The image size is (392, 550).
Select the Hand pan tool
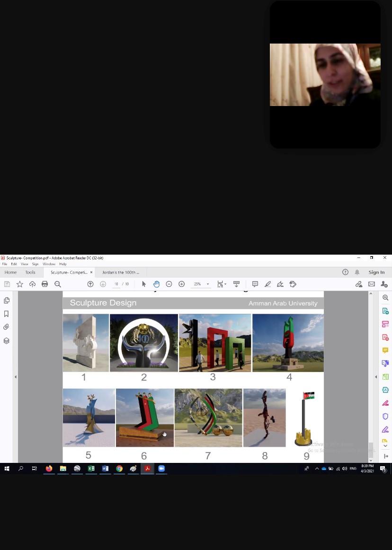[156, 284]
